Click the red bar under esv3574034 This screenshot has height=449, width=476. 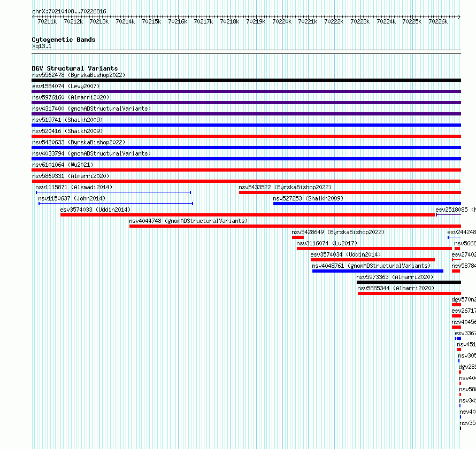tap(373, 260)
